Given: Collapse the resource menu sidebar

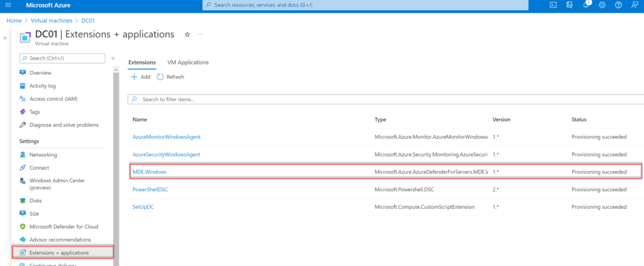Looking at the screenshot, I should pos(113,58).
